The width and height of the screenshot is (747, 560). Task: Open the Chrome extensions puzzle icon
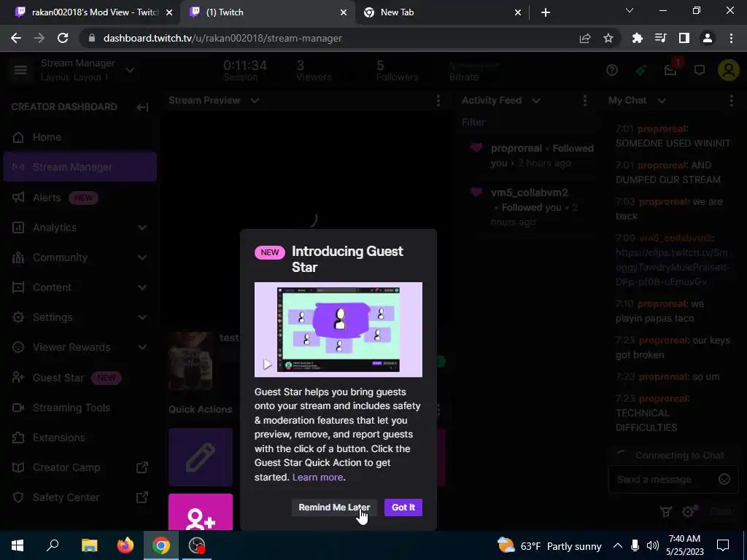coord(637,38)
